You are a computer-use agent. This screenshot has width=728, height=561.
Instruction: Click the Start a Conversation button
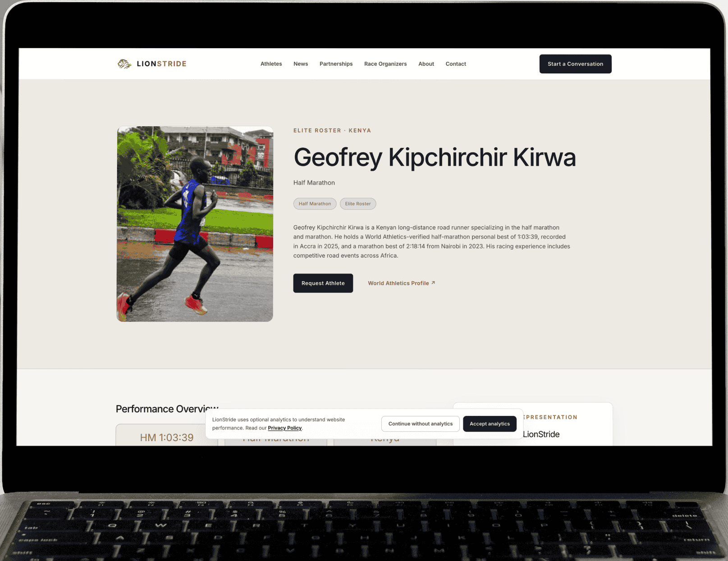[575, 64]
